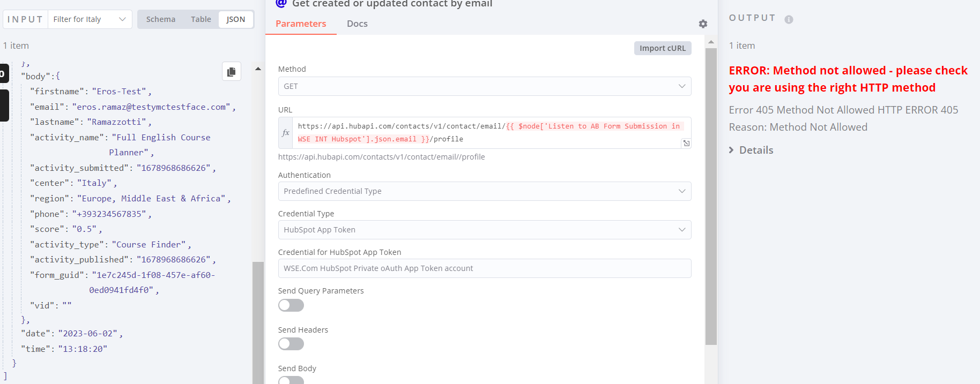Image resolution: width=980 pixels, height=384 pixels.
Task: Click the @ node icon in the title
Action: click(281, 3)
